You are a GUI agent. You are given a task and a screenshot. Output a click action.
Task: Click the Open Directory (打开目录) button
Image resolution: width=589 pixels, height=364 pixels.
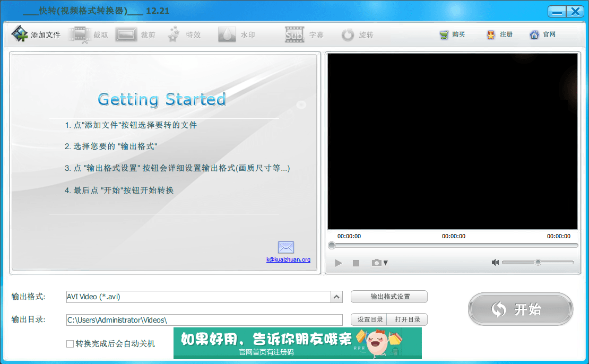pos(408,319)
